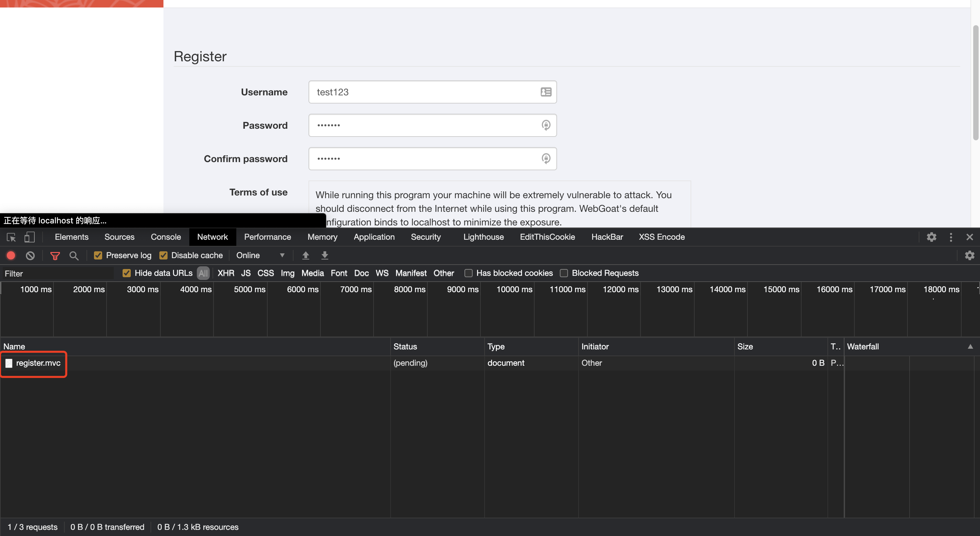Click the inspect element picker icon
The image size is (980, 536).
[11, 237]
